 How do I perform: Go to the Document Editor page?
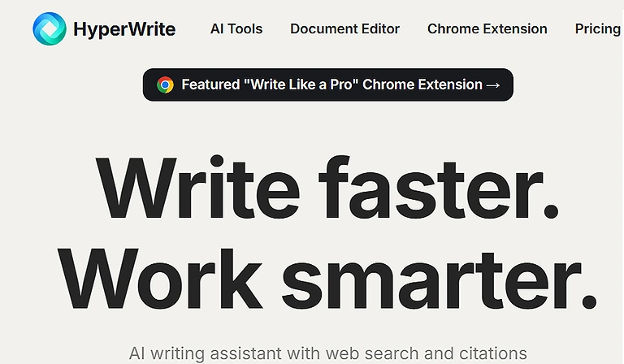coord(344,28)
